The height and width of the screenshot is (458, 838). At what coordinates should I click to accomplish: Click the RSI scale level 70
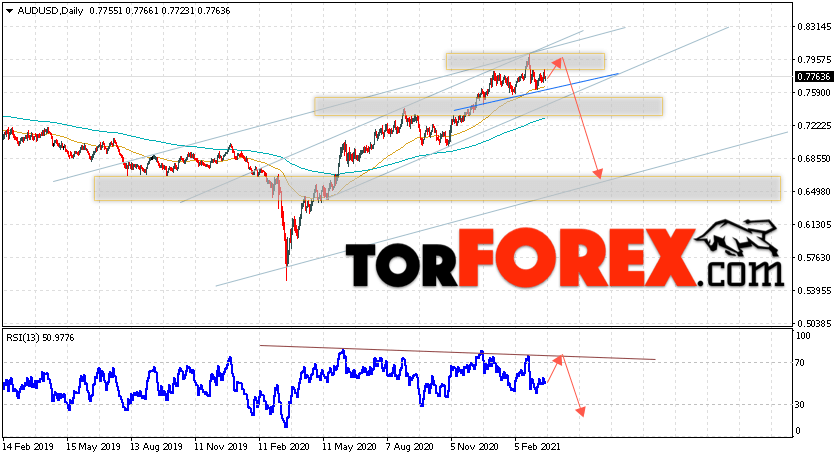[800, 363]
